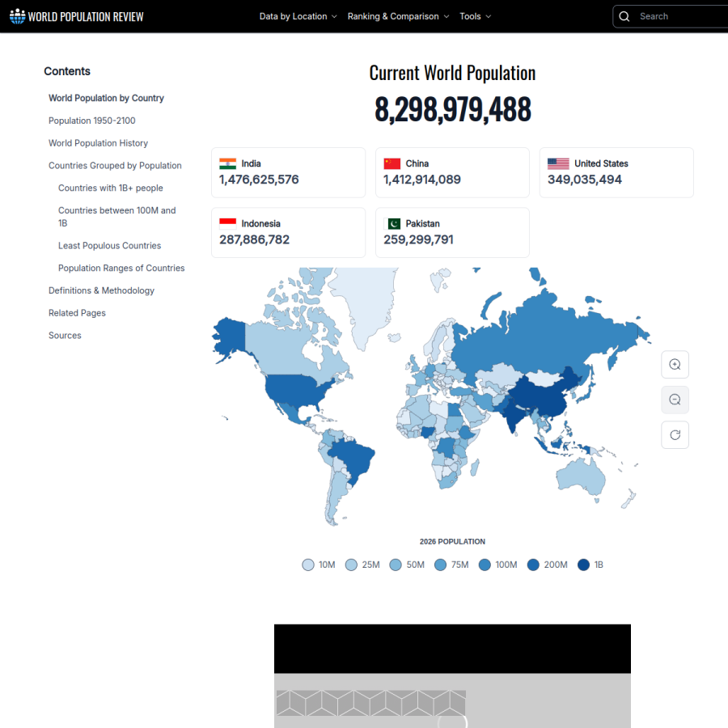Select Countries Grouped by Population link
The height and width of the screenshot is (728, 728).
pyautogui.click(x=115, y=166)
